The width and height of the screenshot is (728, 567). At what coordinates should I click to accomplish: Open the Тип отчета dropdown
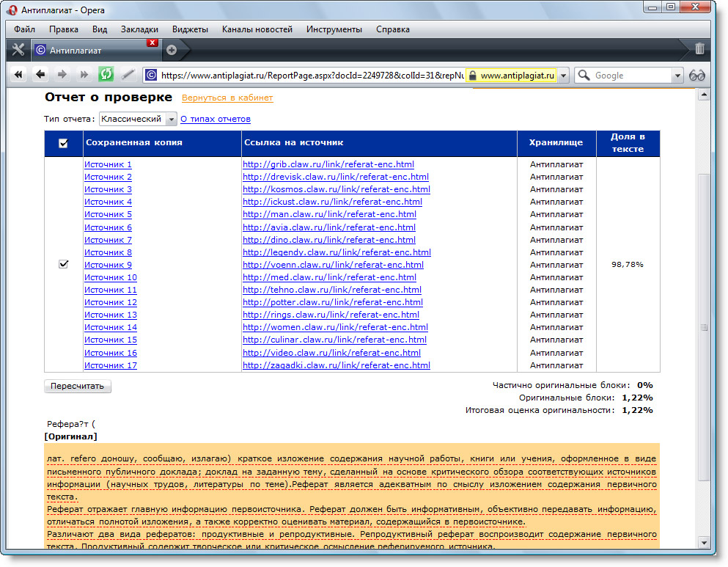click(138, 119)
